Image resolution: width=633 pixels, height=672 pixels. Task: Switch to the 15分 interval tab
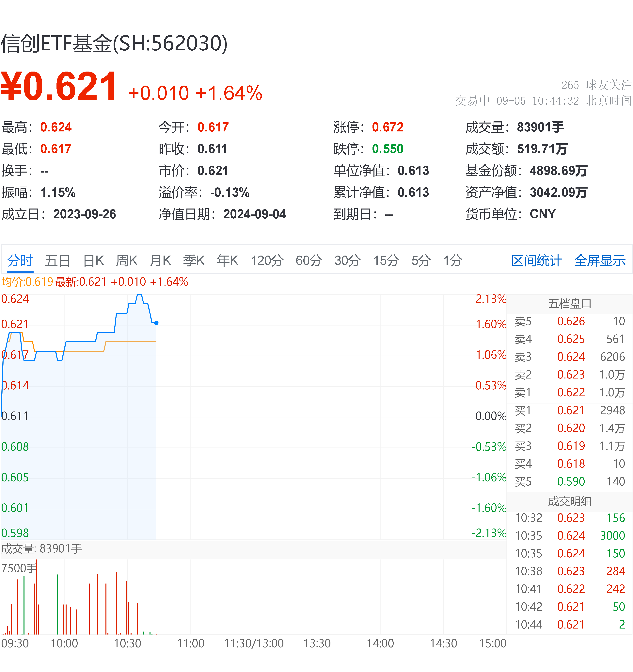(386, 261)
